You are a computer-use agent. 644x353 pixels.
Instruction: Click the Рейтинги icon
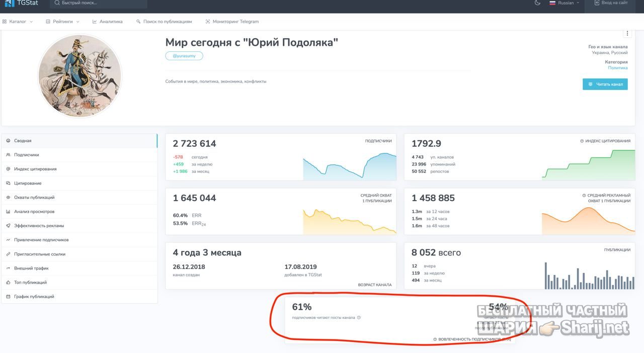[x=48, y=22]
